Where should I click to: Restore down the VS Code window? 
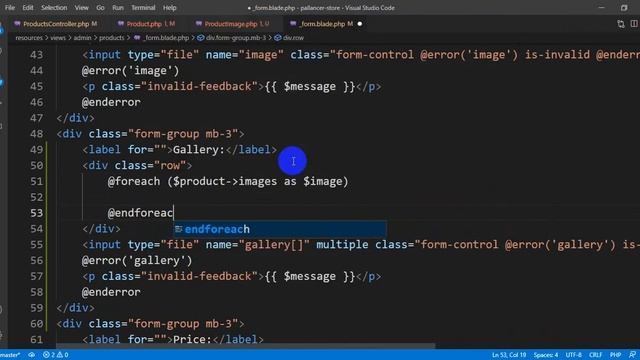coord(624,8)
